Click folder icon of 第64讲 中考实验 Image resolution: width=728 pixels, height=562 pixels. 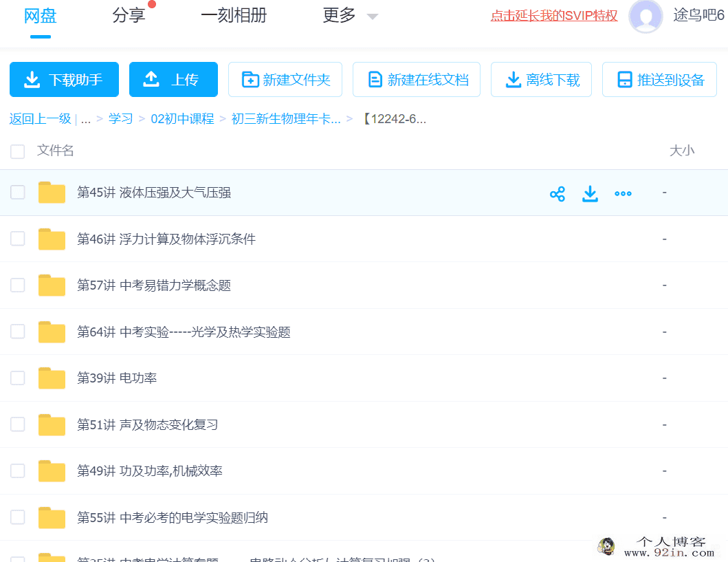52,332
